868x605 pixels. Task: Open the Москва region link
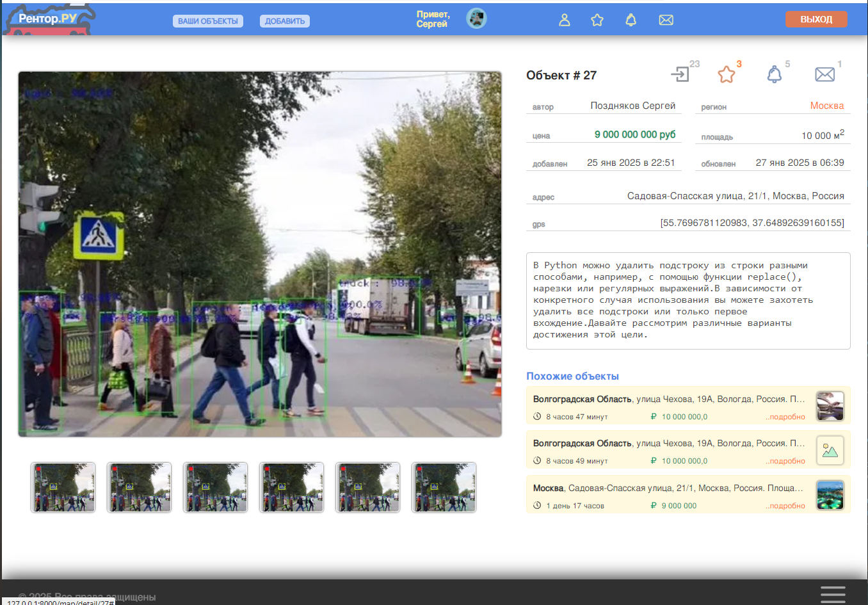(827, 106)
